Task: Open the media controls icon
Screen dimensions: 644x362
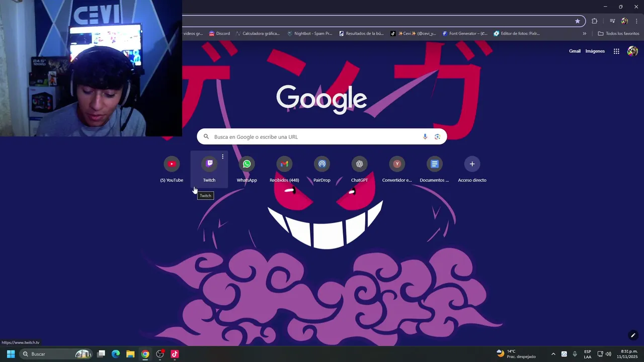Action: tap(612, 21)
